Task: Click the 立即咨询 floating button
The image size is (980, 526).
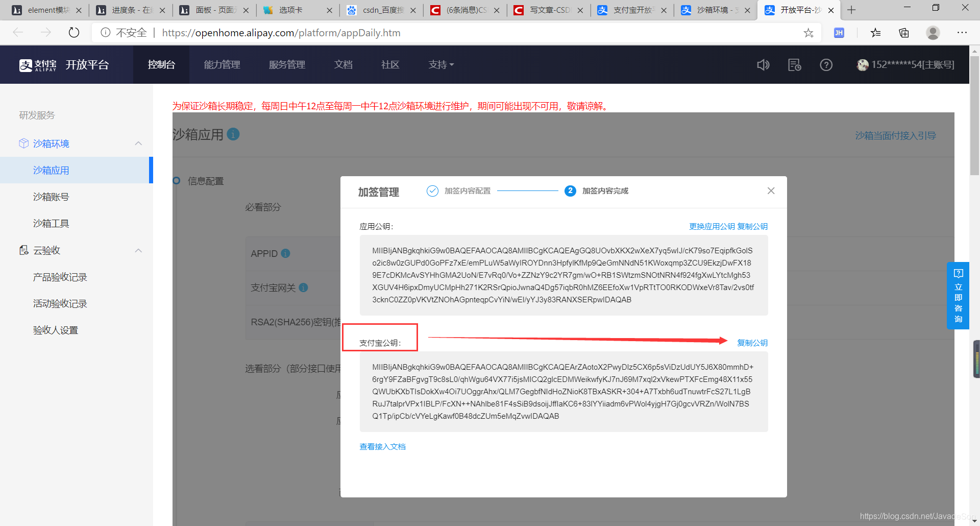Action: (958, 296)
